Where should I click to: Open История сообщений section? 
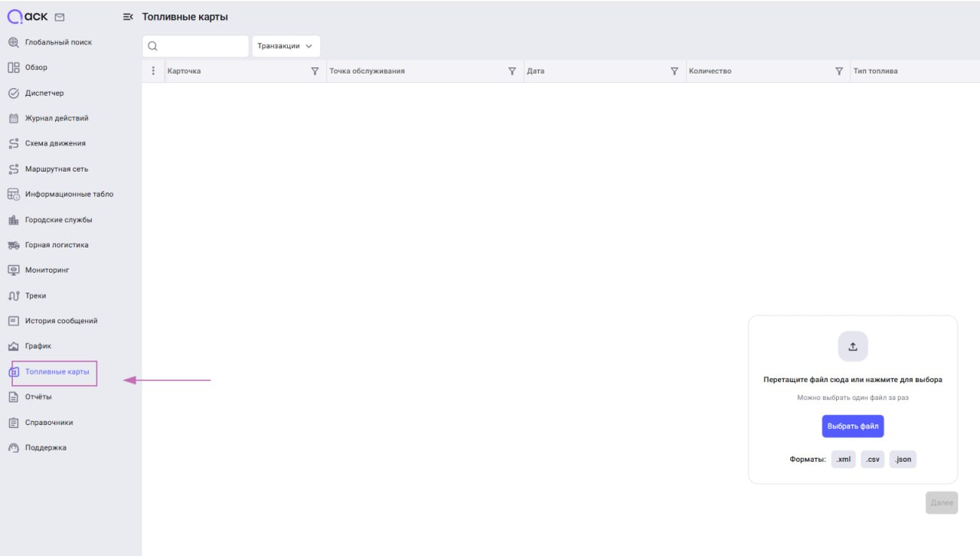point(61,321)
